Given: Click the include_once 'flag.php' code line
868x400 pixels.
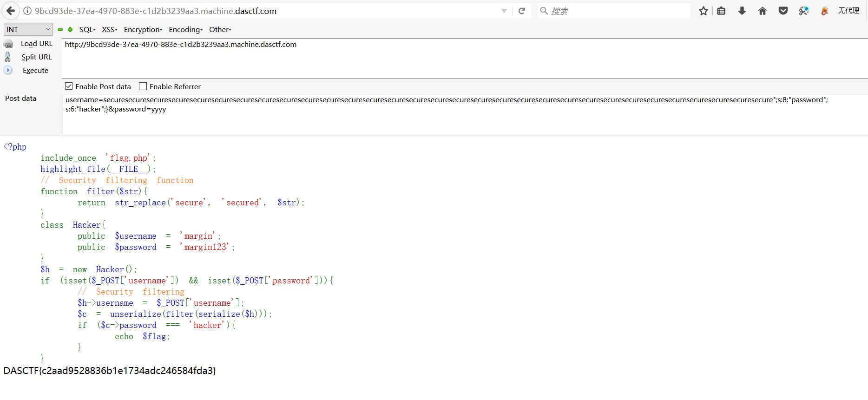Looking at the screenshot, I should click(x=98, y=158).
